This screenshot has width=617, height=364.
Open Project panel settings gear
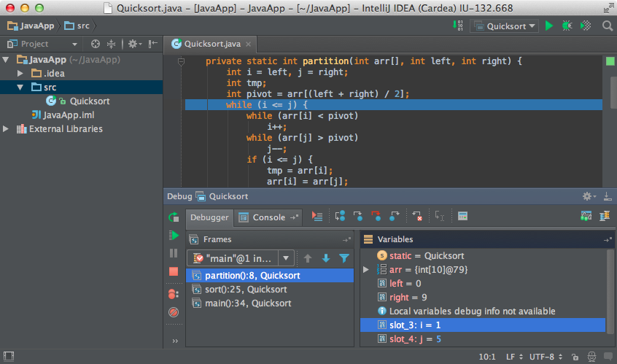(135, 44)
